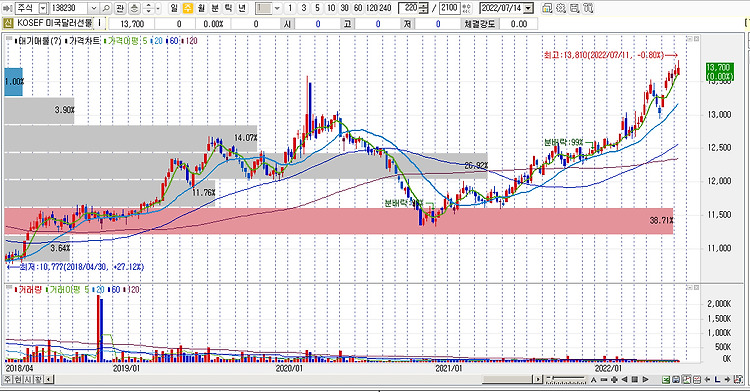Click the magnifier search icon beside stock code
The height and width of the screenshot is (392, 750).
[106, 8]
